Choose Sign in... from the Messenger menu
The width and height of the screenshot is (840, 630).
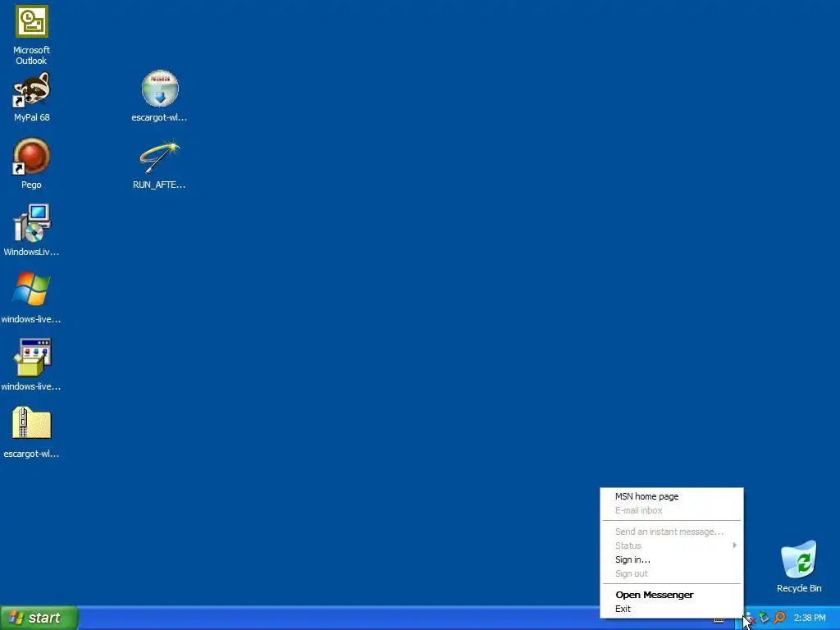(672, 559)
